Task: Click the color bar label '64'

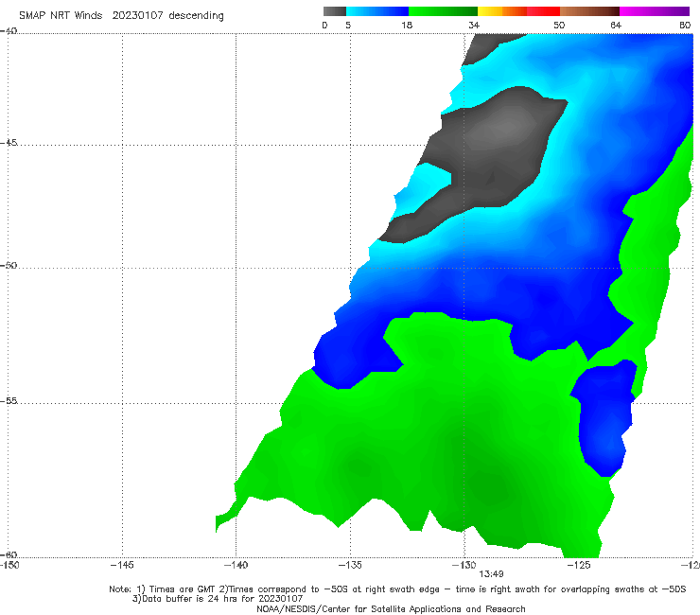Action: 616,25
